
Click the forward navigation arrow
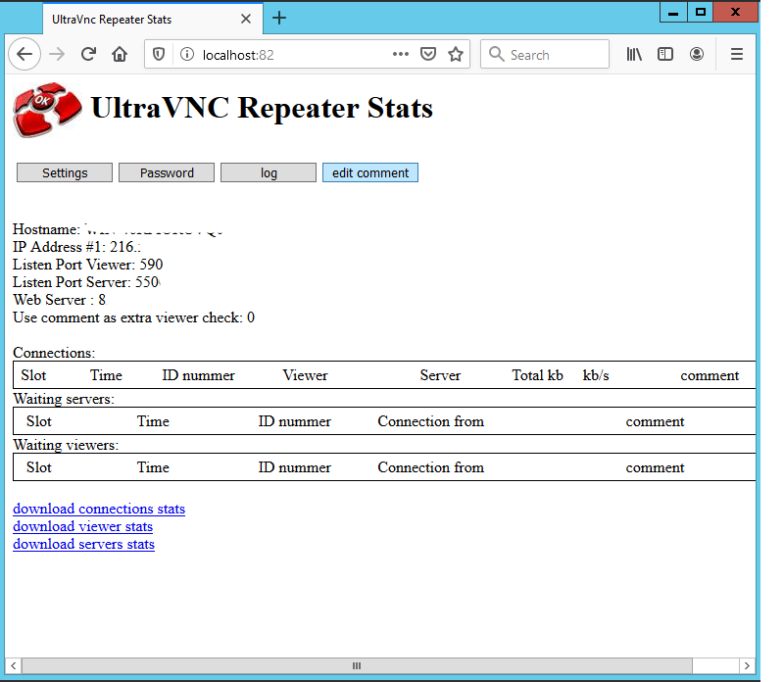coord(57,54)
